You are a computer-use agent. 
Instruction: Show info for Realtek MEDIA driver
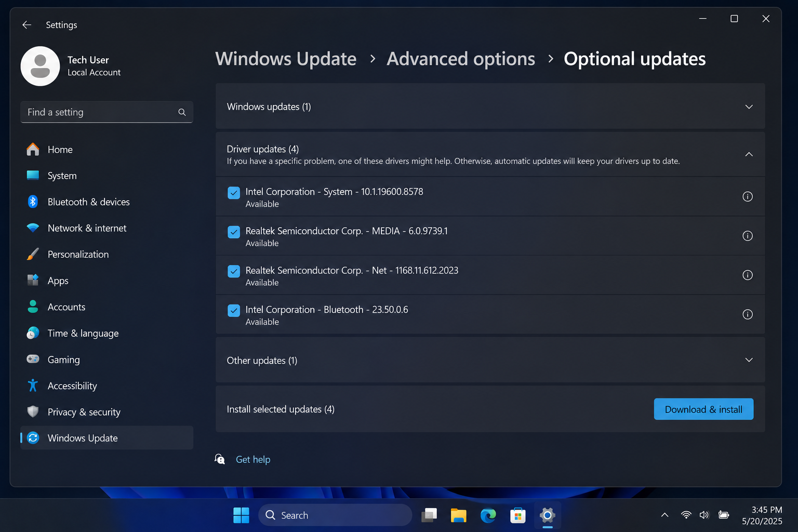pyautogui.click(x=748, y=236)
